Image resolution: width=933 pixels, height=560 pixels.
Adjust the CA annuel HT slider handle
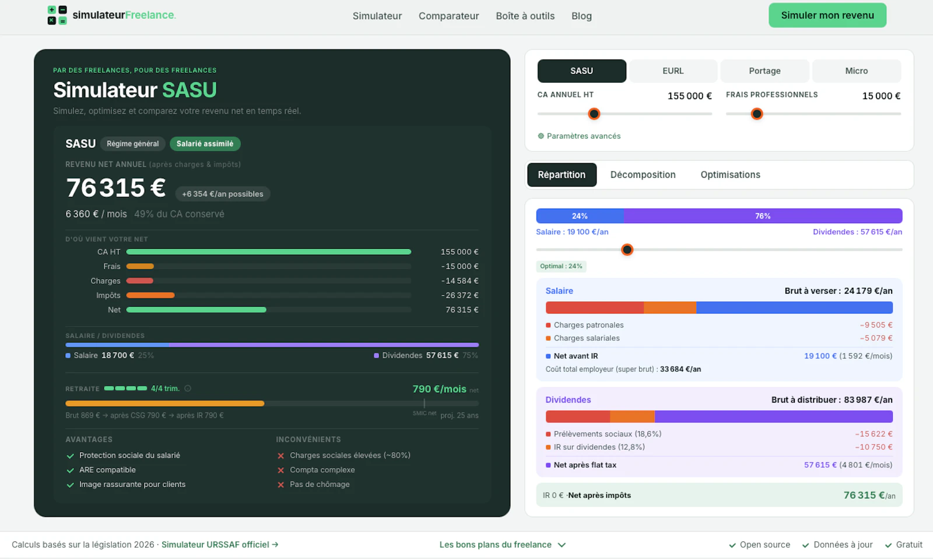(594, 114)
